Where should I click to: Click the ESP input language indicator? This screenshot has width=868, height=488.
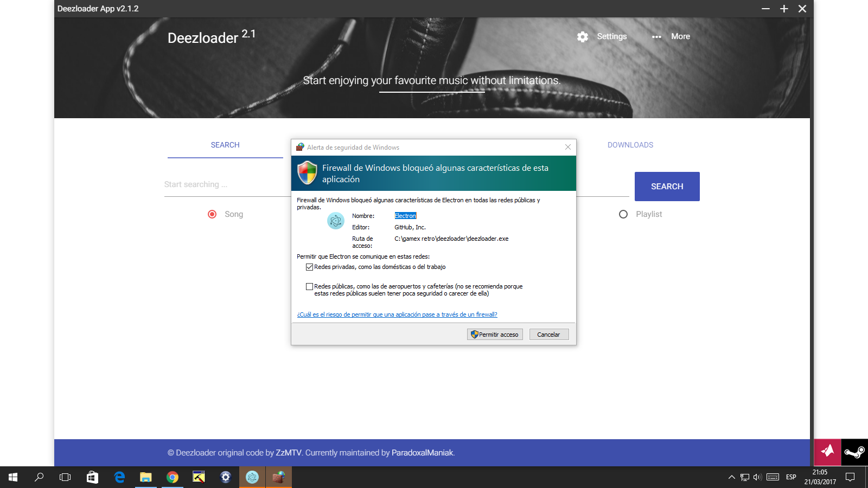(791, 477)
